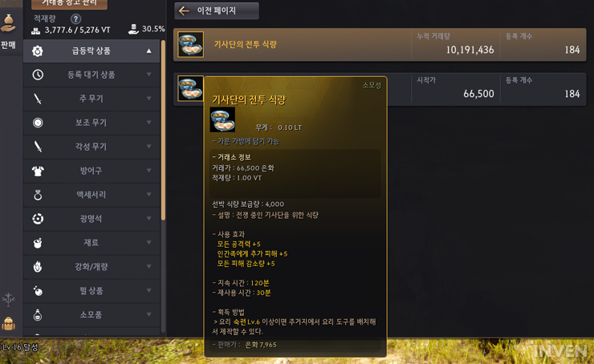Click the category list vertical scrollbar

[163, 130]
